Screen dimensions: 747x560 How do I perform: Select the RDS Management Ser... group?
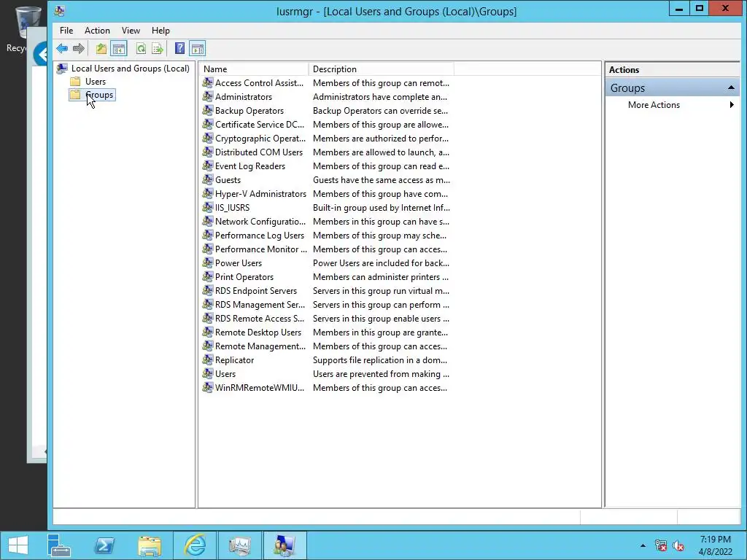[260, 304]
